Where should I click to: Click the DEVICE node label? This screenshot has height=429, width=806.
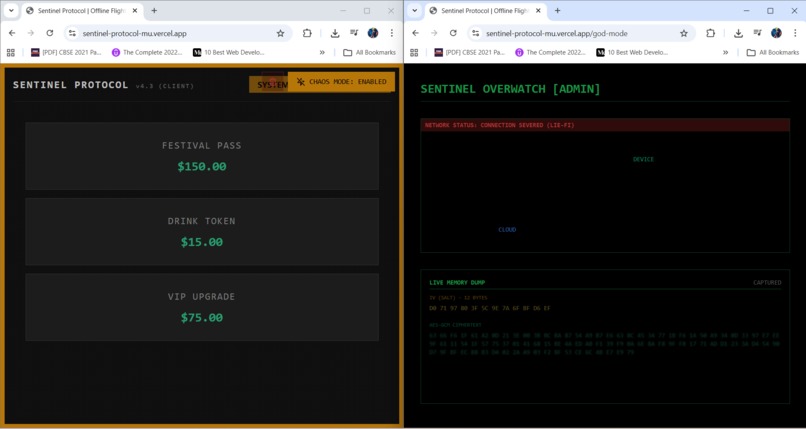pos(644,159)
